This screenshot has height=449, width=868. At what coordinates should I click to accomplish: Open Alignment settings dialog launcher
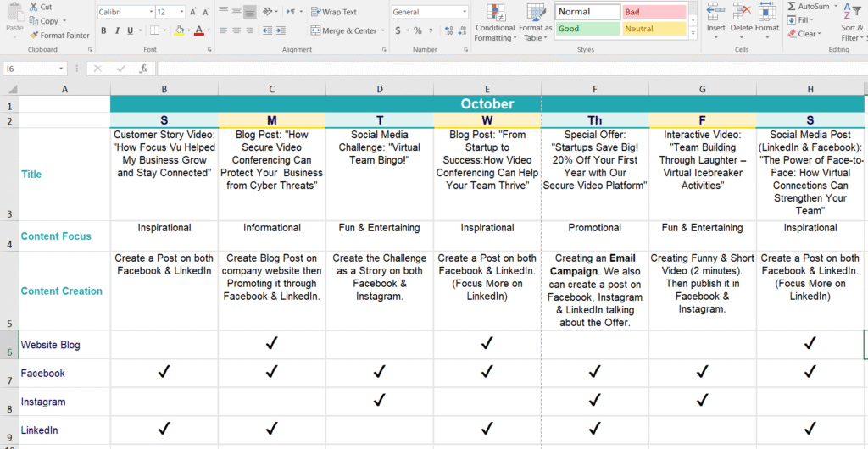(x=384, y=50)
